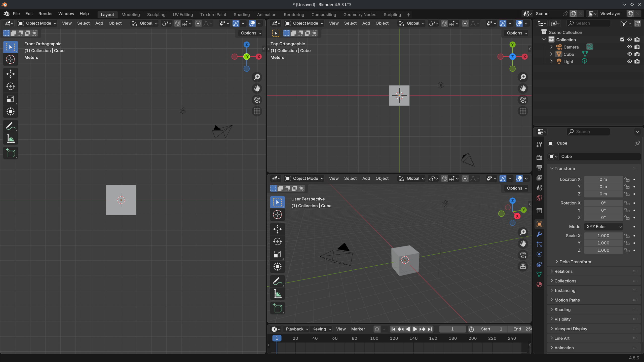
Task: Uncheck the Collection exclude checkbox
Action: coord(622,39)
